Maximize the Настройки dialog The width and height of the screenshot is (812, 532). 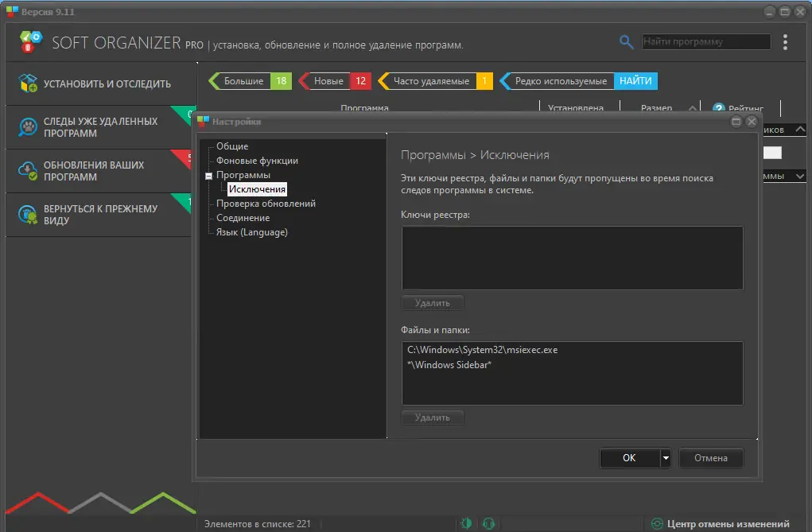[736, 122]
